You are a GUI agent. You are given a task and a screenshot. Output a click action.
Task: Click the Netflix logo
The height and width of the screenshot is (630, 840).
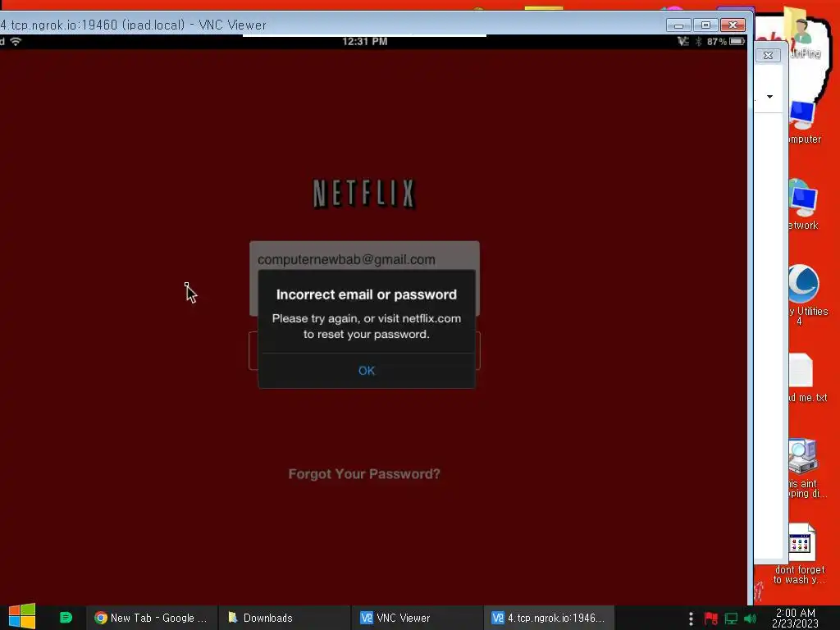tap(364, 194)
